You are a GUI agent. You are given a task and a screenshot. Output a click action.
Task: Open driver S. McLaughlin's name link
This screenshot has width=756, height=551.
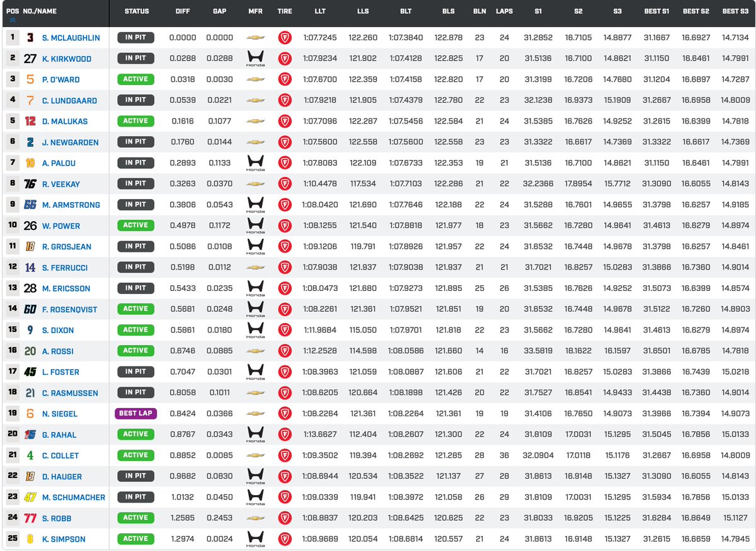71,38
